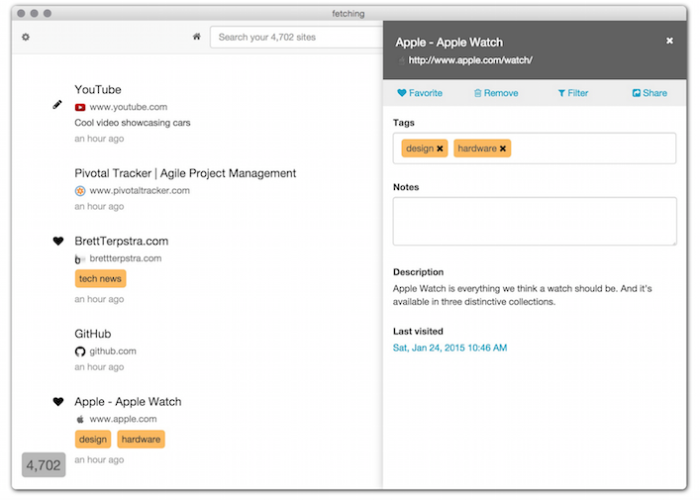Viewport: 700px width, 500px height.
Task: Open Pivotal Tracker | Agile Project Management entry
Action: click(185, 173)
